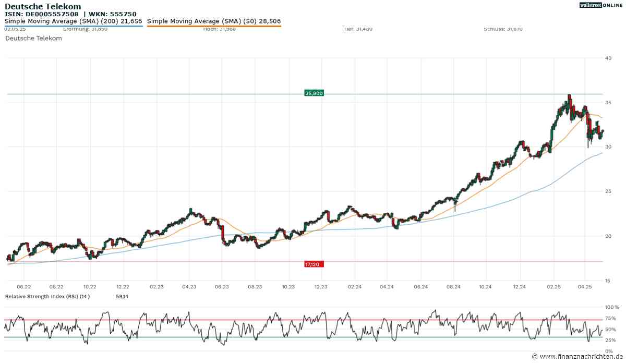The height and width of the screenshot is (364, 626).
Task: Click the 02.23 date axis label
Action: point(156,286)
